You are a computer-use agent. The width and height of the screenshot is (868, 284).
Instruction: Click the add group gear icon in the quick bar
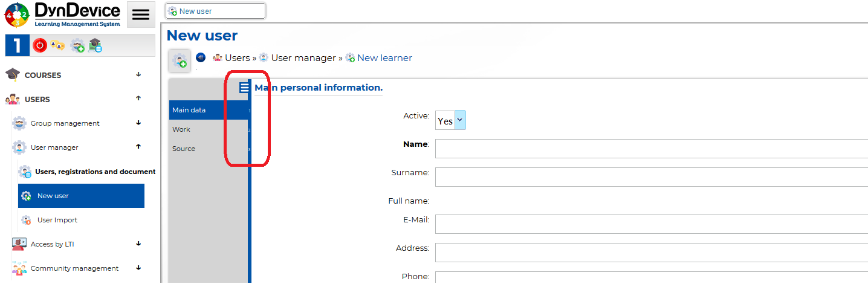[77, 45]
